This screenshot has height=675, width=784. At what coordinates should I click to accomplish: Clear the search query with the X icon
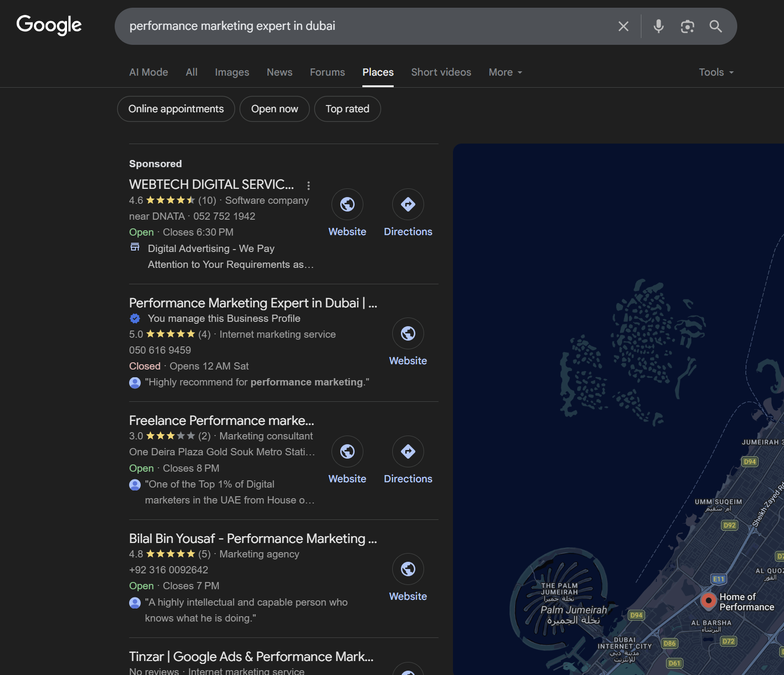[623, 26]
